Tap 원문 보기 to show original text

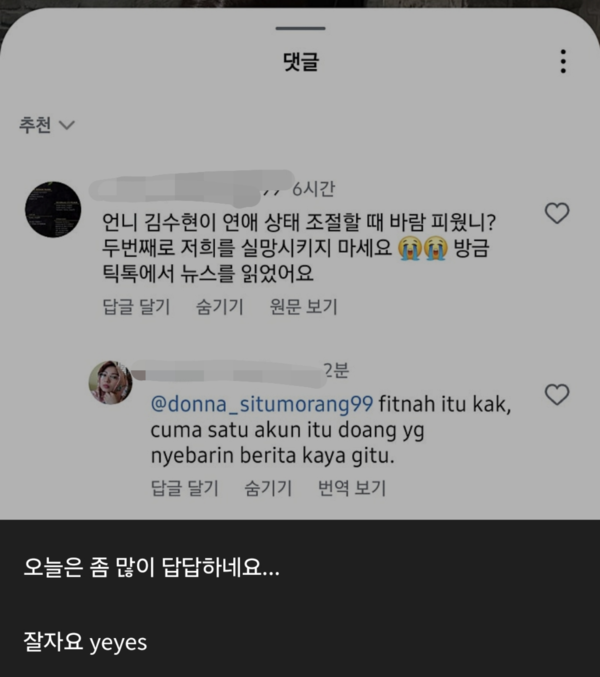pyautogui.click(x=304, y=307)
